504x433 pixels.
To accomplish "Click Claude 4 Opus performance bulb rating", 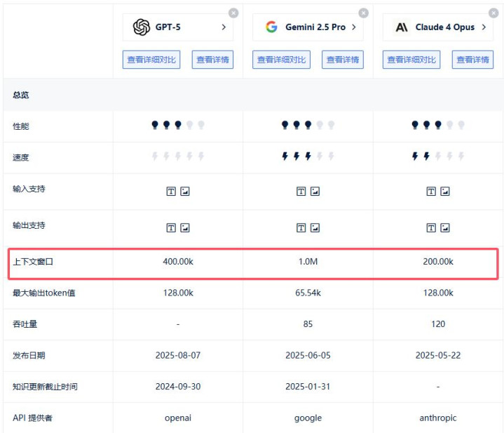I will point(438,125).
